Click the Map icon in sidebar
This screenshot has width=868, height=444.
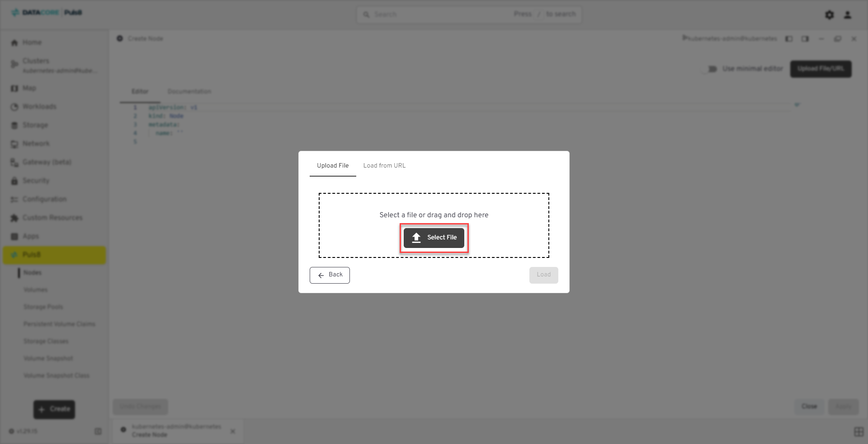tap(14, 89)
